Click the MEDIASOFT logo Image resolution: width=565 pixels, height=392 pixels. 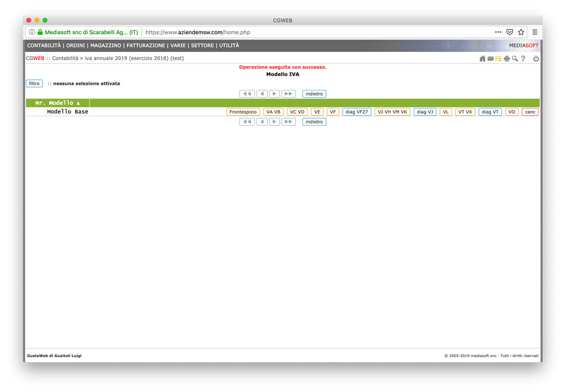[524, 45]
